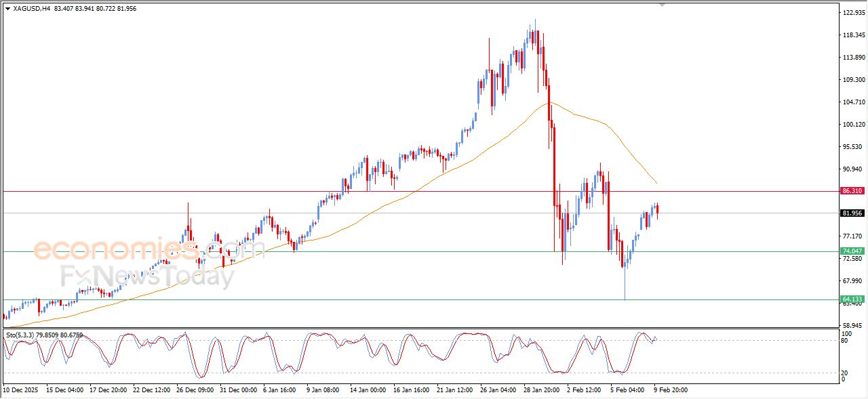Click the XAGUSD,H4 symbol label
The image size is (868, 399).
[33, 9]
